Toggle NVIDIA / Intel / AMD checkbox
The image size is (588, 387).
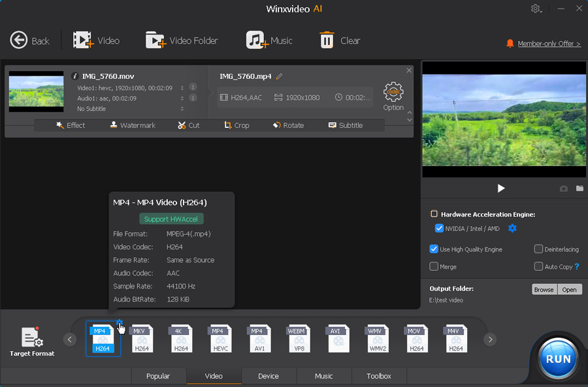point(439,228)
